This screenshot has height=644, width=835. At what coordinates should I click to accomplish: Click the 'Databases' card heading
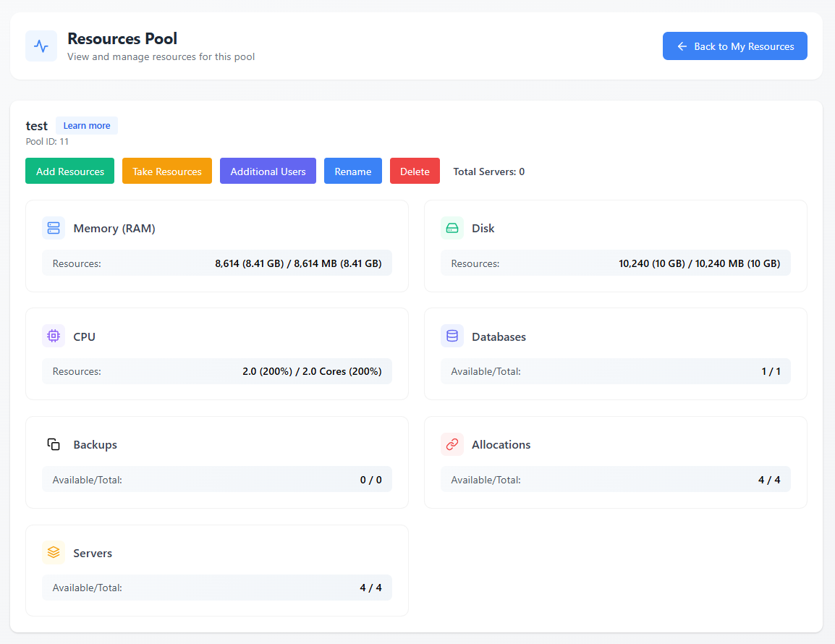point(499,336)
